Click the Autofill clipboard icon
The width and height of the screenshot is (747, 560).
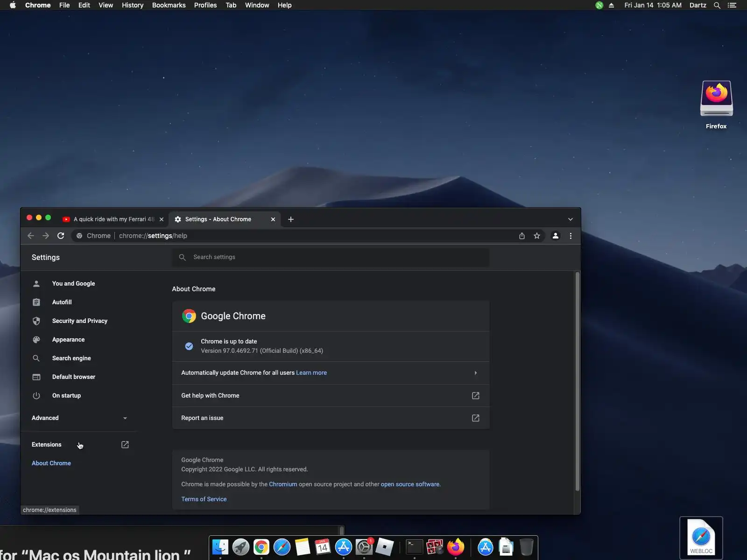click(x=36, y=302)
